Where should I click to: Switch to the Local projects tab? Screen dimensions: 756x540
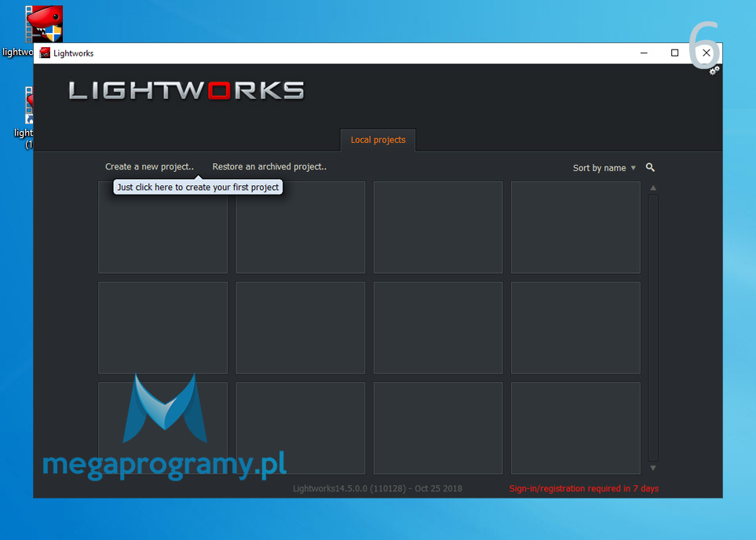[x=378, y=140]
